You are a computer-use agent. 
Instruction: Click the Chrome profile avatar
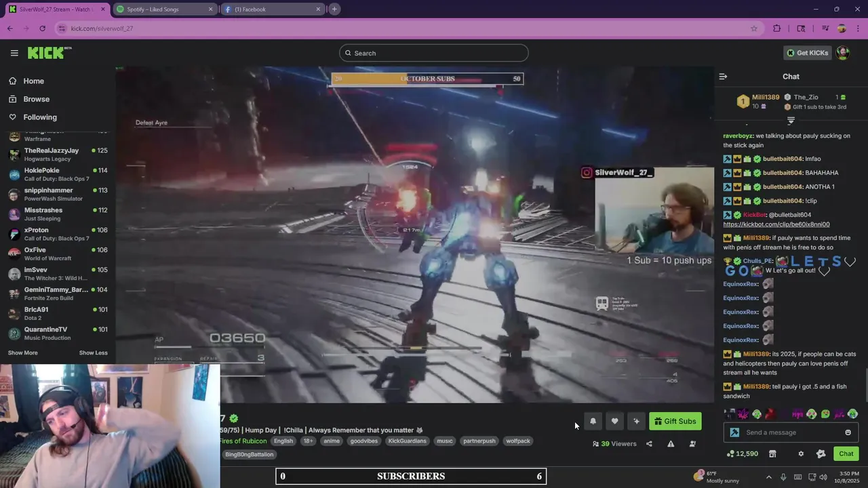click(x=842, y=28)
